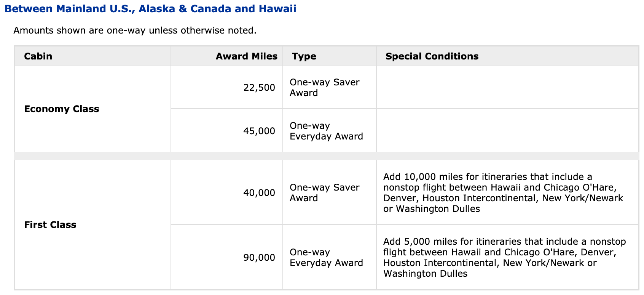Screen dimensions: 644x295
Task: Select First Class One-way Everyday Award text
Action: click(326, 258)
